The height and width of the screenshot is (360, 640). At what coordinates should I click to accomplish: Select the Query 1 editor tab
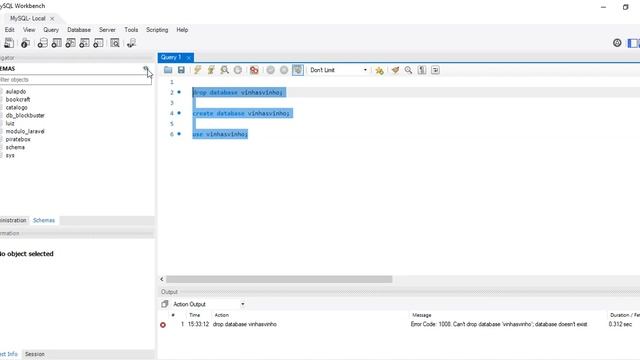pos(171,58)
